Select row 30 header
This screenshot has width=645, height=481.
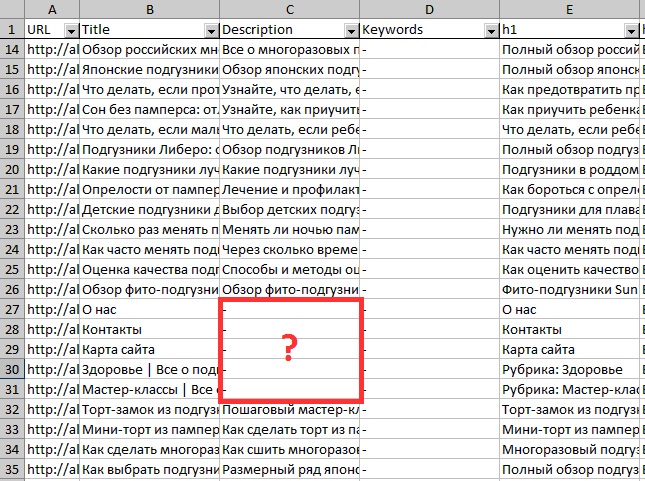(x=12, y=369)
